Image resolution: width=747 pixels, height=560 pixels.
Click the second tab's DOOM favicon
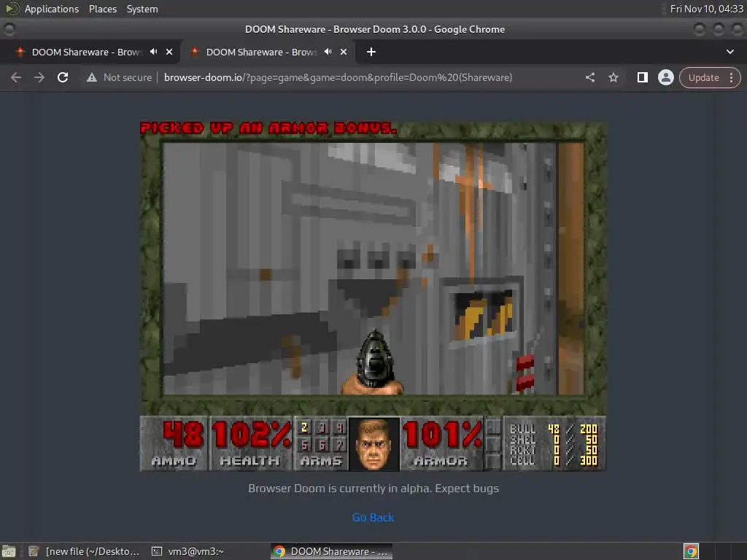tap(194, 52)
